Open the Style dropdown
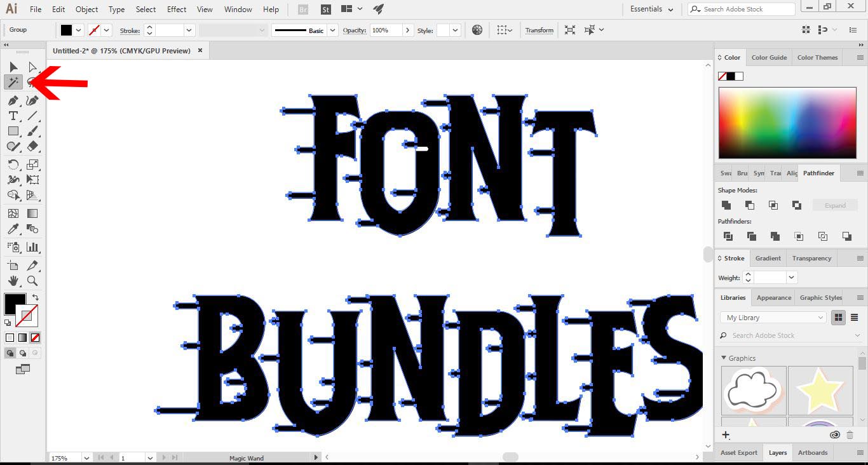The image size is (868, 465). pos(456,30)
